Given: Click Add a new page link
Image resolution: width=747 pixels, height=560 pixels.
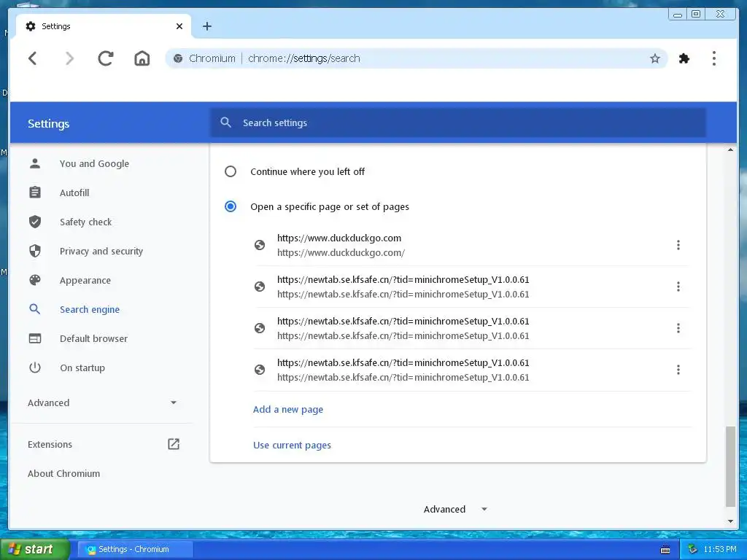Looking at the screenshot, I should pyautogui.click(x=287, y=409).
